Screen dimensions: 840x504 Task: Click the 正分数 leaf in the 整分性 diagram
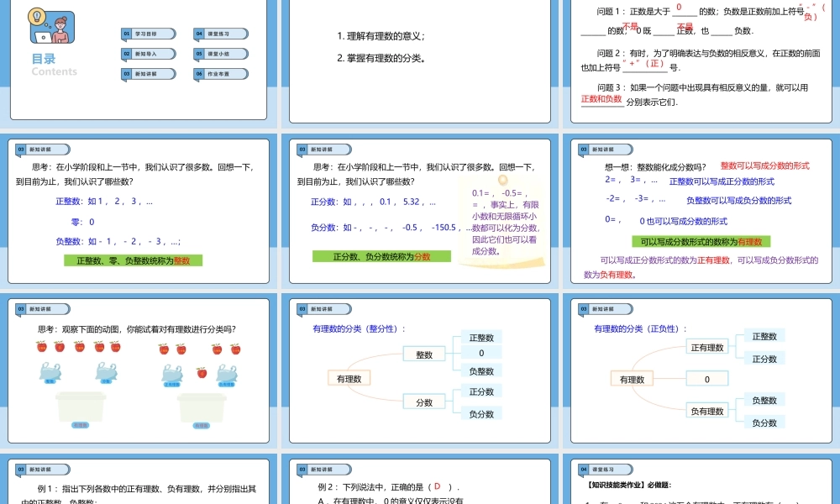tap(481, 391)
